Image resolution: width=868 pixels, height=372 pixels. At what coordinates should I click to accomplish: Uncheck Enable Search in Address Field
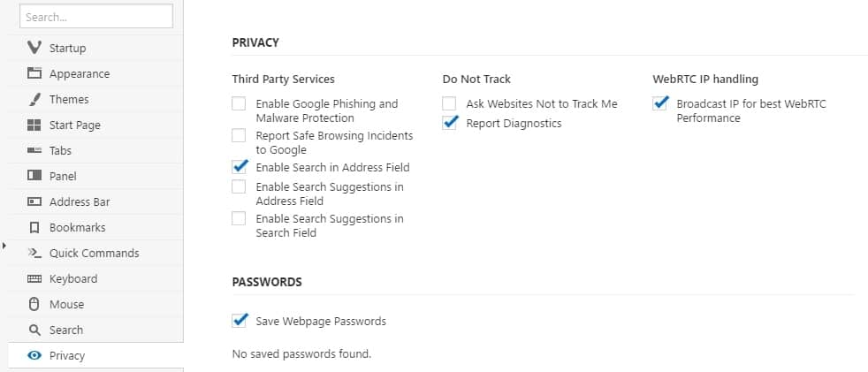pos(239,166)
